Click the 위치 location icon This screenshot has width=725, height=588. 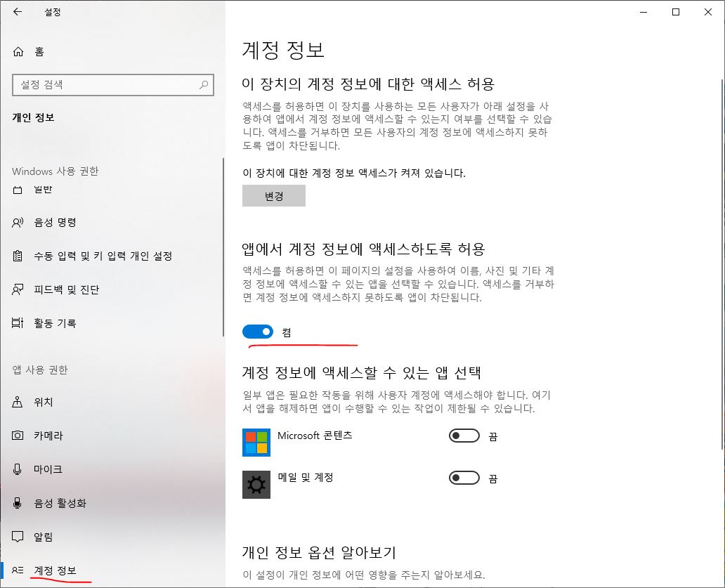tap(18, 402)
